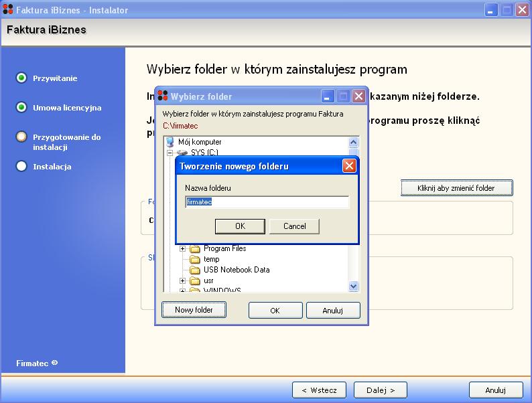This screenshot has width=532, height=403.
Task: Click the temp folder icon
Action: tap(195, 260)
